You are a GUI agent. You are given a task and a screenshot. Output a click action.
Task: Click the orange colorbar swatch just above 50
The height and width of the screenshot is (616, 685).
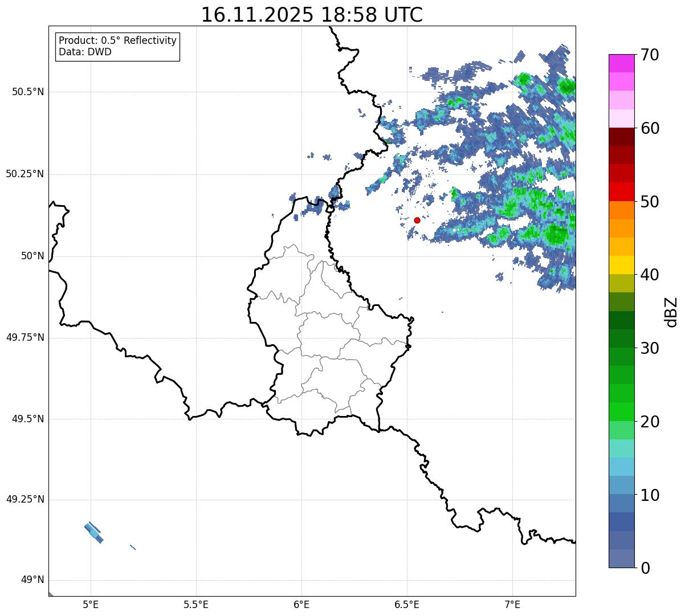click(x=622, y=210)
